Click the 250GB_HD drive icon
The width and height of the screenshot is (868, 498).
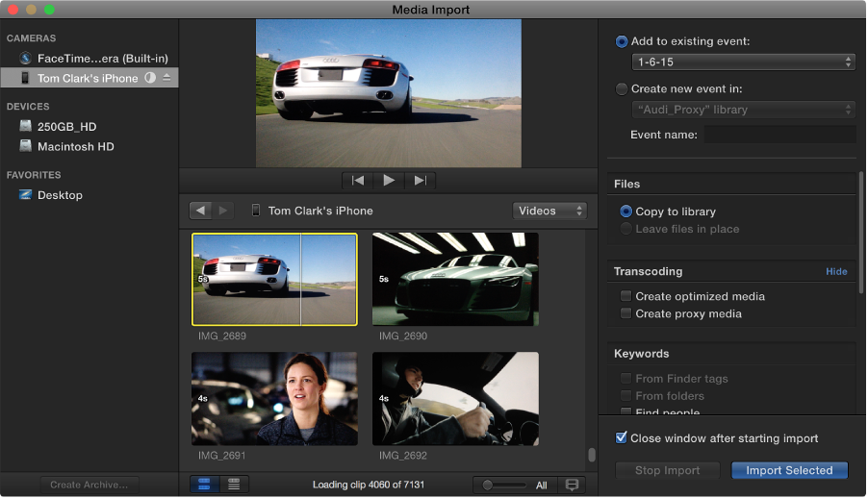(25, 126)
